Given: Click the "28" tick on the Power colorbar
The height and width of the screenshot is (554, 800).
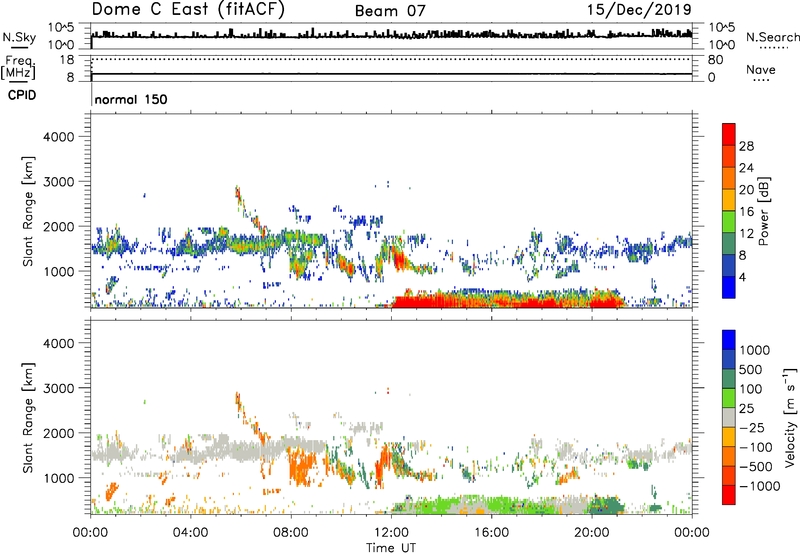Looking at the screenshot, I should click(746, 146).
